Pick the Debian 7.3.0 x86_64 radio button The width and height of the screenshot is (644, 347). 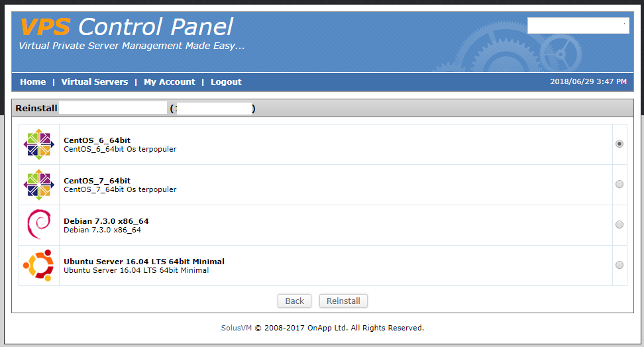coord(619,224)
